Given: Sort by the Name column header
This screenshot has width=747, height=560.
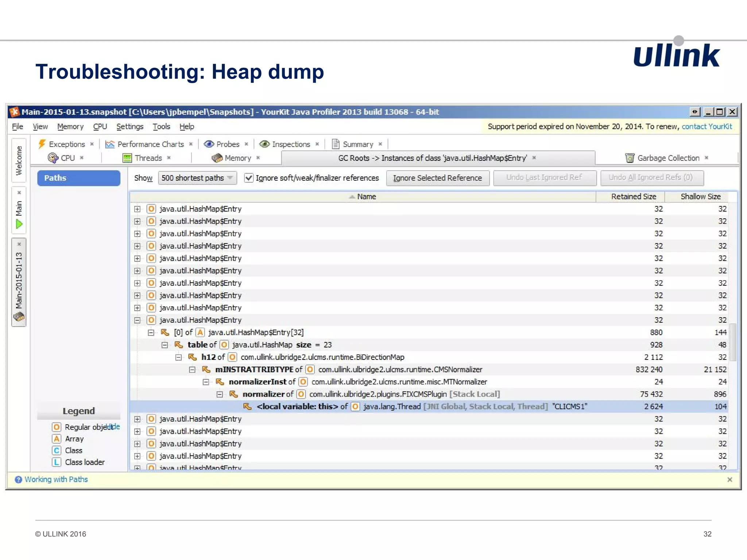Looking at the screenshot, I should tap(363, 197).
